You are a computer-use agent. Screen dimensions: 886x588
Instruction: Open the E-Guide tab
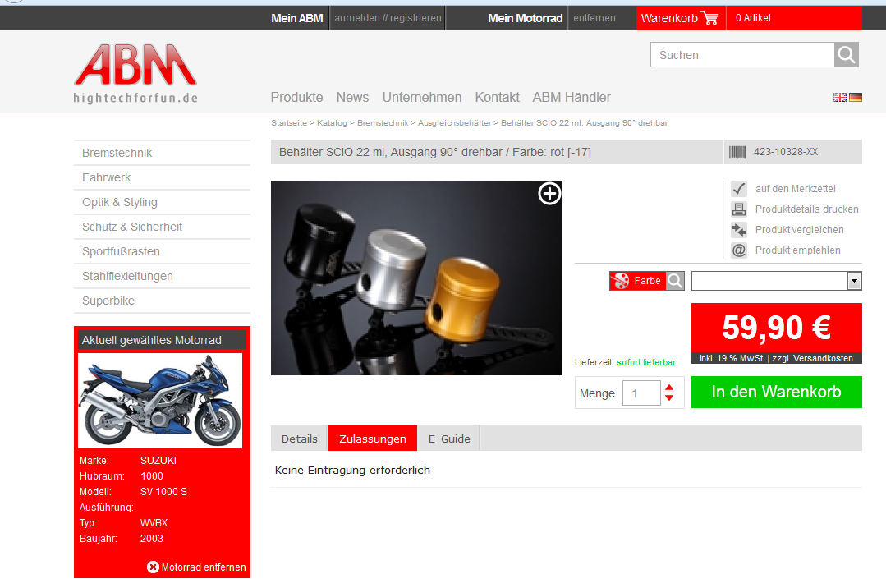(449, 439)
